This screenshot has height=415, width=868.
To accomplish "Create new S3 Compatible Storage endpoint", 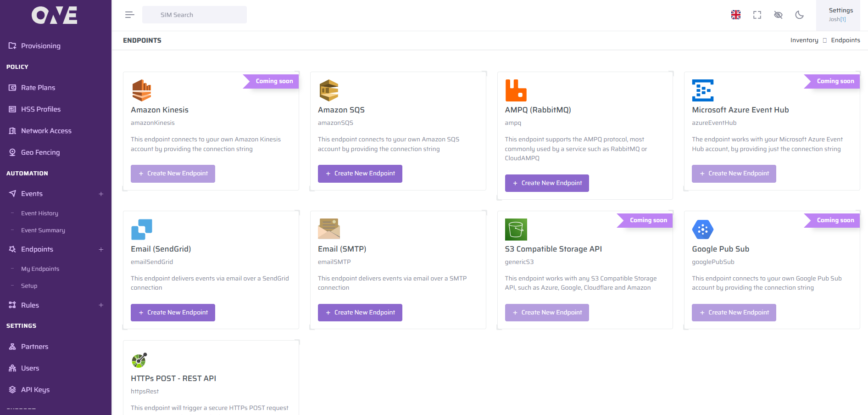I will pyautogui.click(x=547, y=313).
